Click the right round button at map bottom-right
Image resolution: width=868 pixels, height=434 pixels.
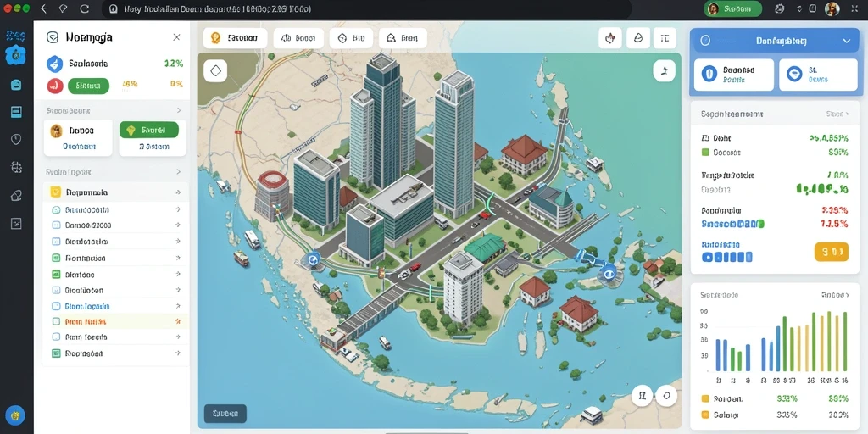pyautogui.click(x=666, y=396)
